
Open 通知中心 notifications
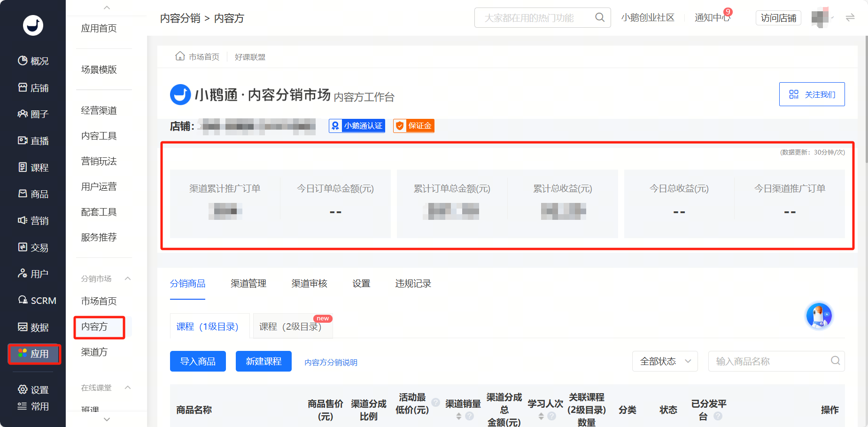pos(712,18)
